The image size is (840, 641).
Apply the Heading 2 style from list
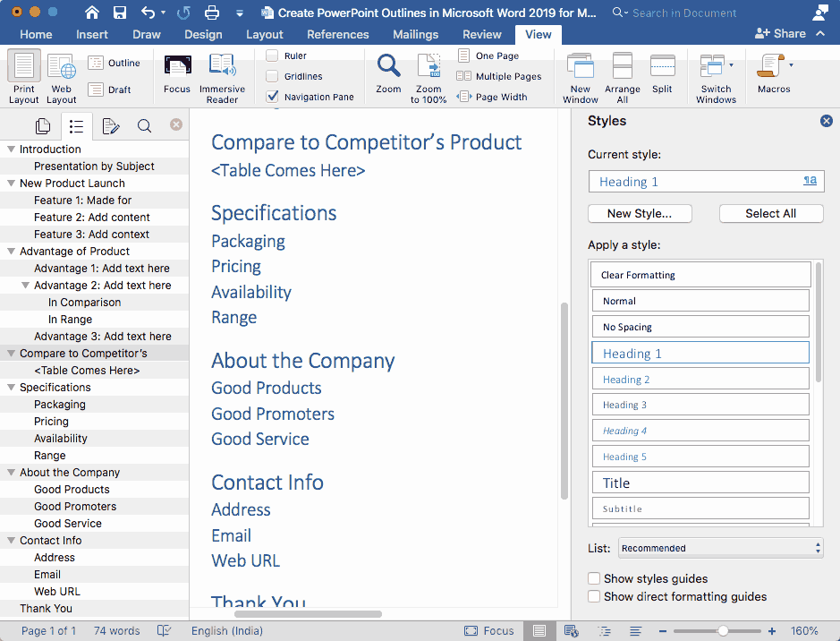point(700,379)
